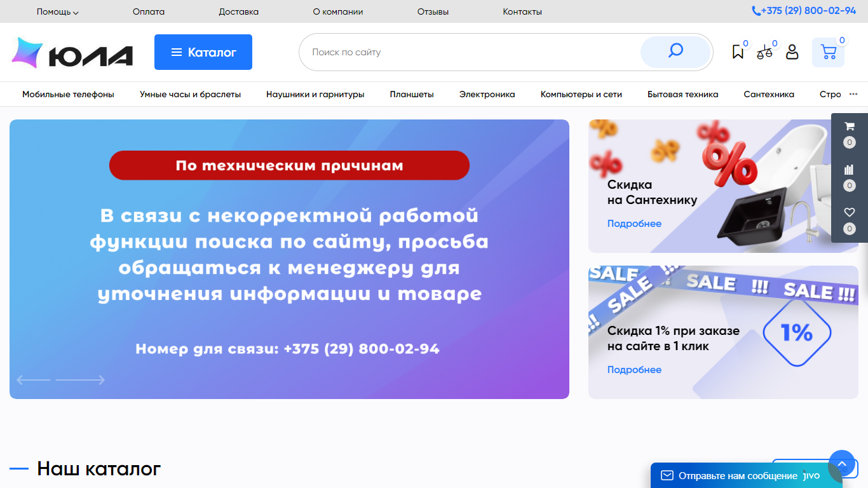Open Умные часы и браслеты category
The image size is (868, 488).
[x=190, y=94]
